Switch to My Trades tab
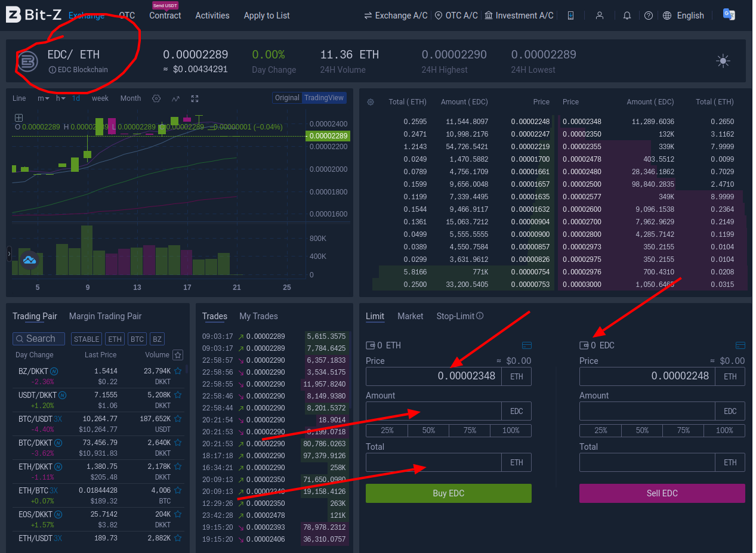This screenshot has height=553, width=756. pos(258,316)
